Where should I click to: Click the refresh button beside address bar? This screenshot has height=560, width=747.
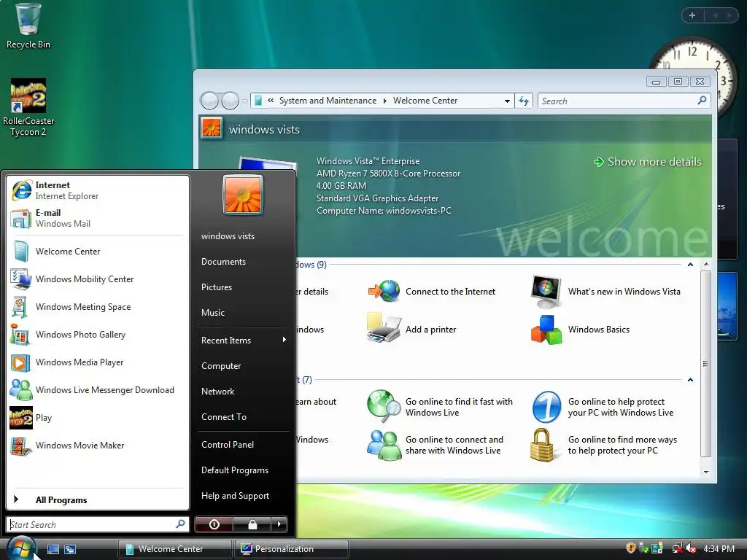524,101
